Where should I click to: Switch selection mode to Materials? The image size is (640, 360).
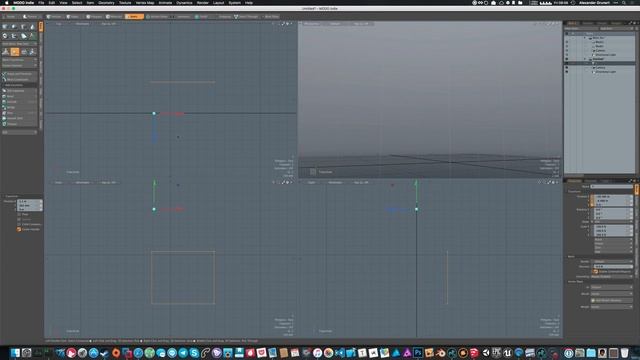[114, 17]
